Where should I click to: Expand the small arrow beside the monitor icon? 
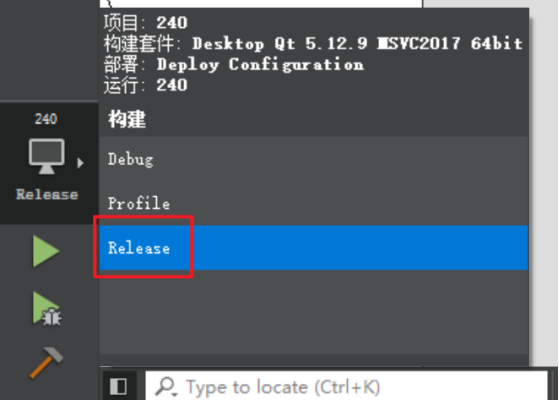81,163
